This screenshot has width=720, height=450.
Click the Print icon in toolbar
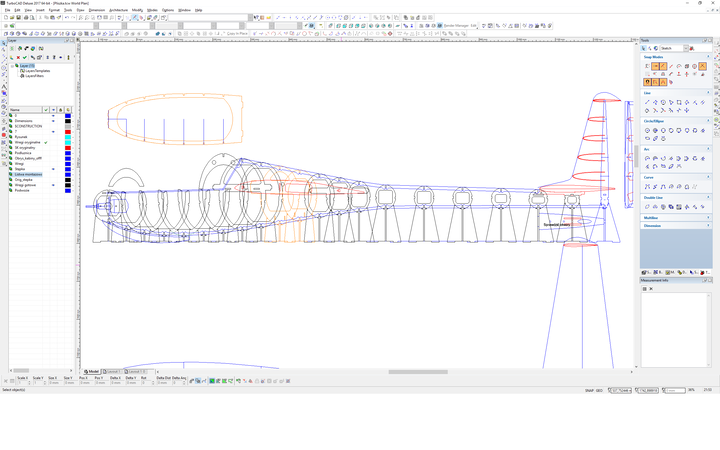pos(26,17)
